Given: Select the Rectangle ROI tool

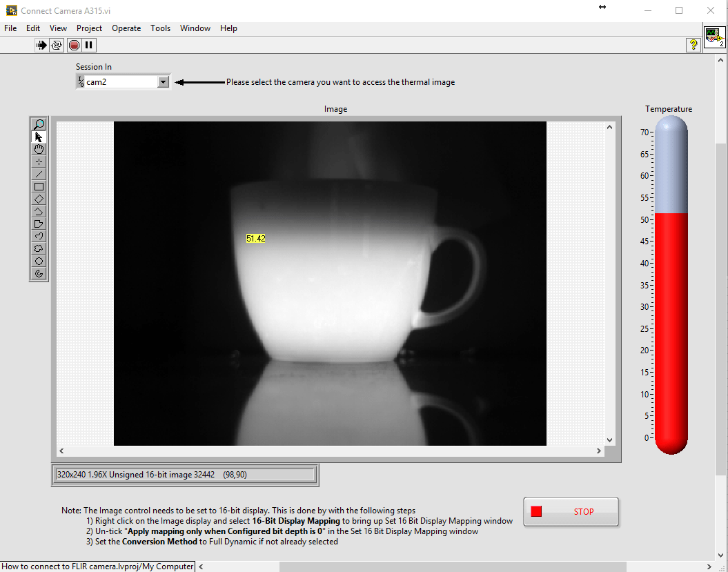Looking at the screenshot, I should pyautogui.click(x=39, y=186).
